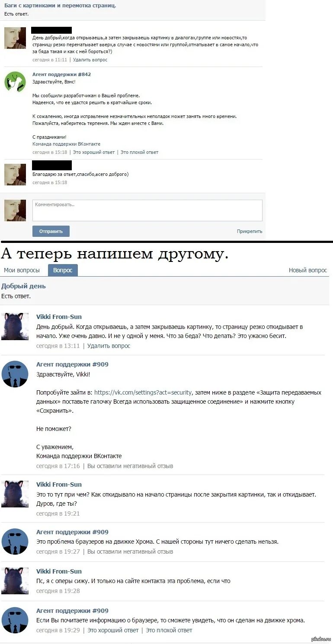Mark agent #842's reply "Это плохой ответ"
Viewport: 333px width, 644px height.
139,152
